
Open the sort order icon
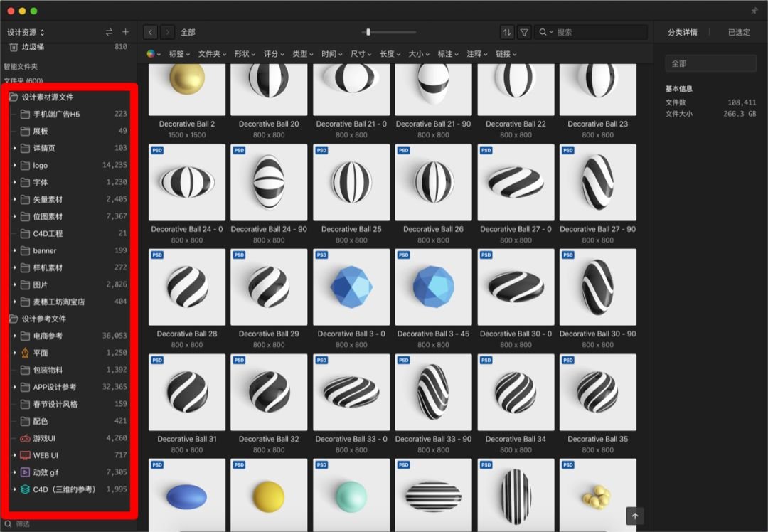tap(507, 32)
